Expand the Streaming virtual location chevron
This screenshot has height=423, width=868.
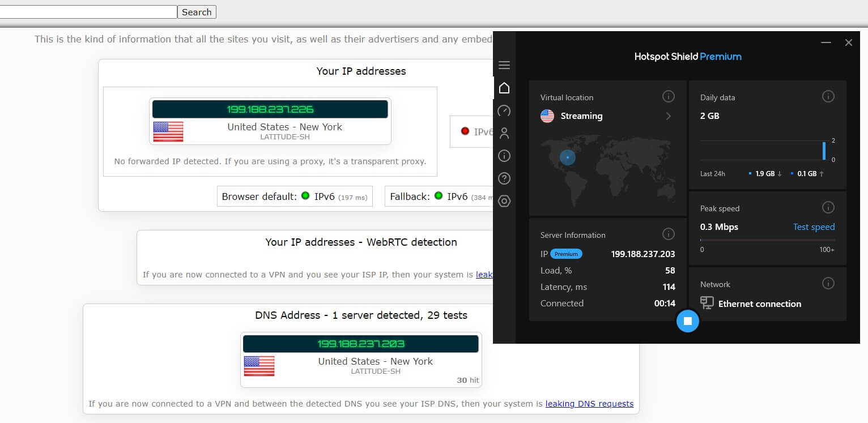click(669, 116)
